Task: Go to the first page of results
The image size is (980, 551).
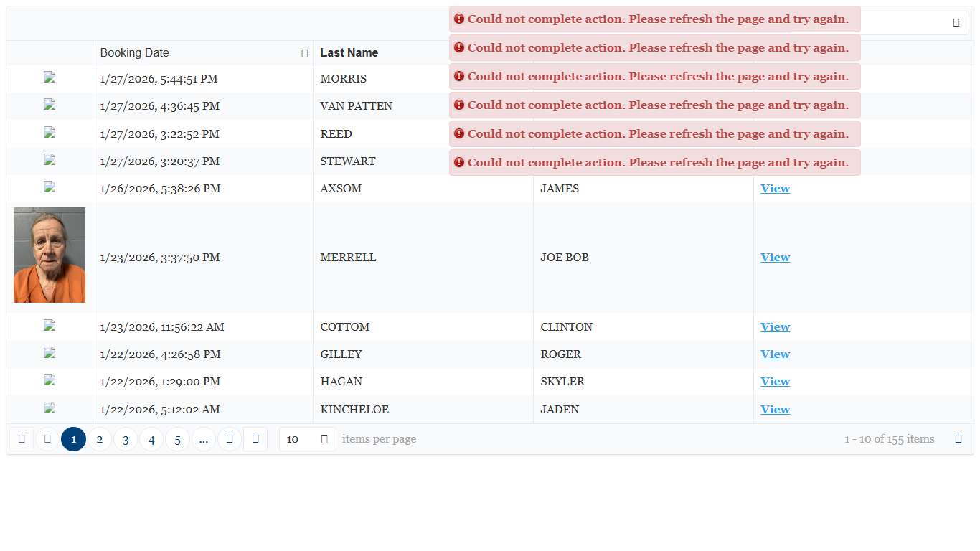Action: click(x=22, y=439)
